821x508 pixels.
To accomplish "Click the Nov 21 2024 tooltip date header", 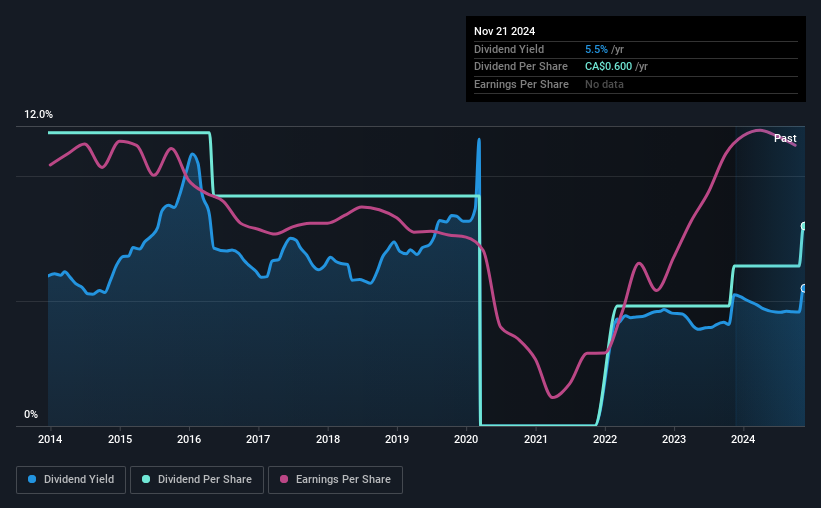I will pyautogui.click(x=504, y=31).
